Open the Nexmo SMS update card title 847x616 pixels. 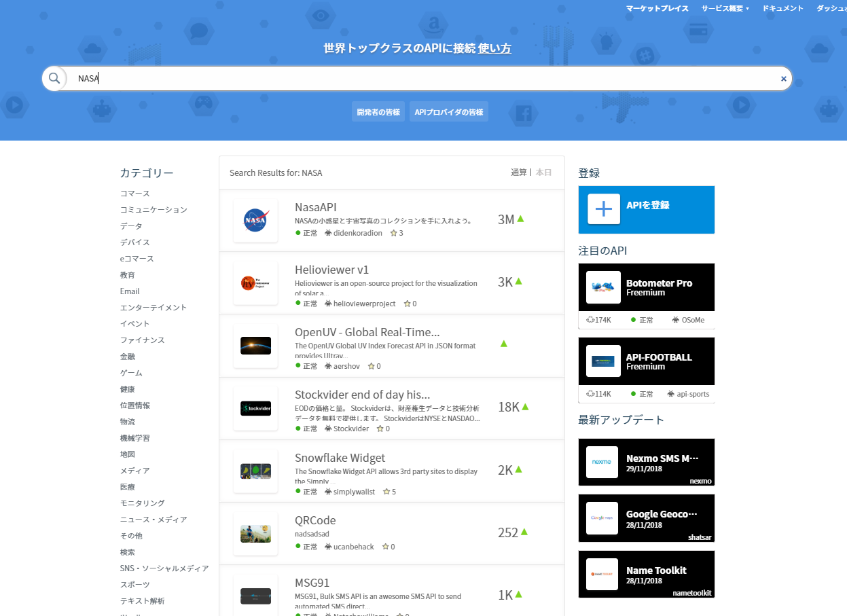coord(662,458)
